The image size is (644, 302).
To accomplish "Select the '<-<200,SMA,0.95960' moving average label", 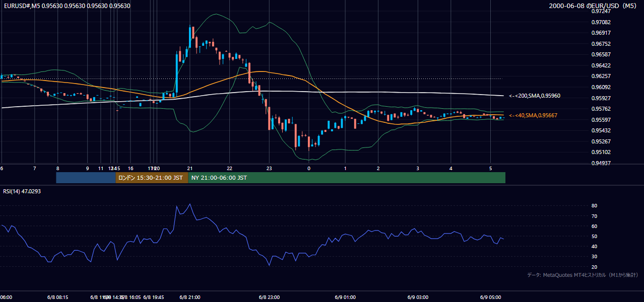I will click(x=535, y=96).
